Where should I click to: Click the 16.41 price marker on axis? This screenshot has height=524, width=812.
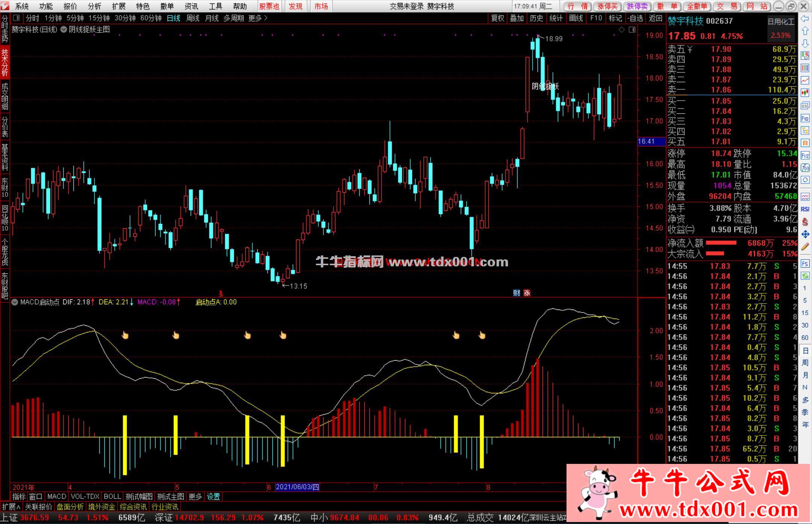[x=651, y=142]
